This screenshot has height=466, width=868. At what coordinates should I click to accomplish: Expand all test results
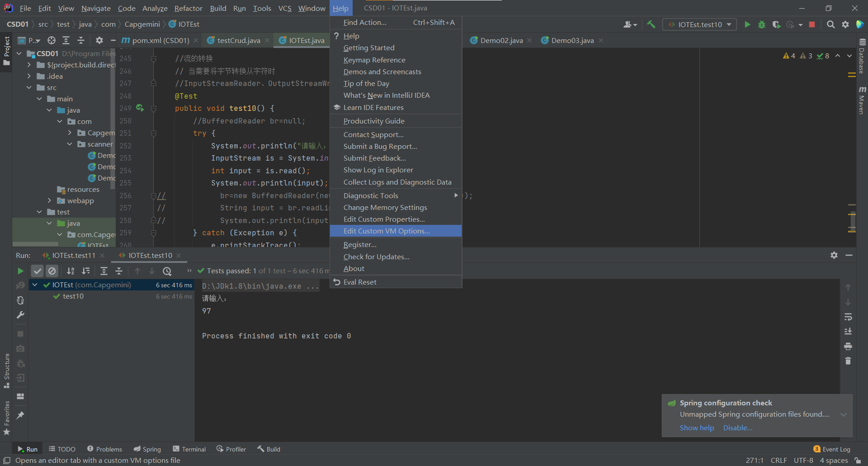click(x=104, y=271)
